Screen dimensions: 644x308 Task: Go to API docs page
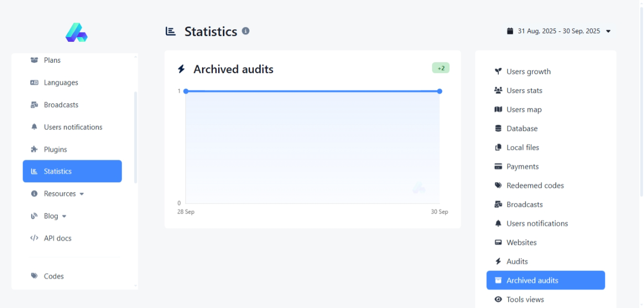tap(57, 238)
